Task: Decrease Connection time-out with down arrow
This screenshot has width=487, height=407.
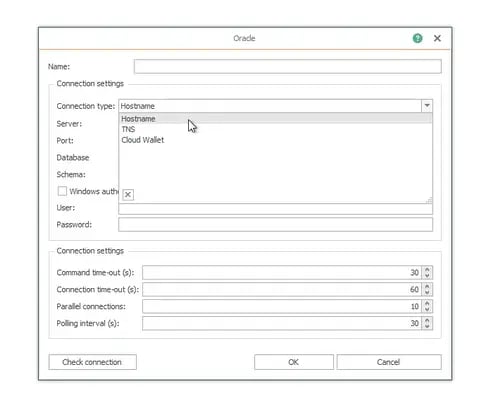Action: [x=427, y=293]
